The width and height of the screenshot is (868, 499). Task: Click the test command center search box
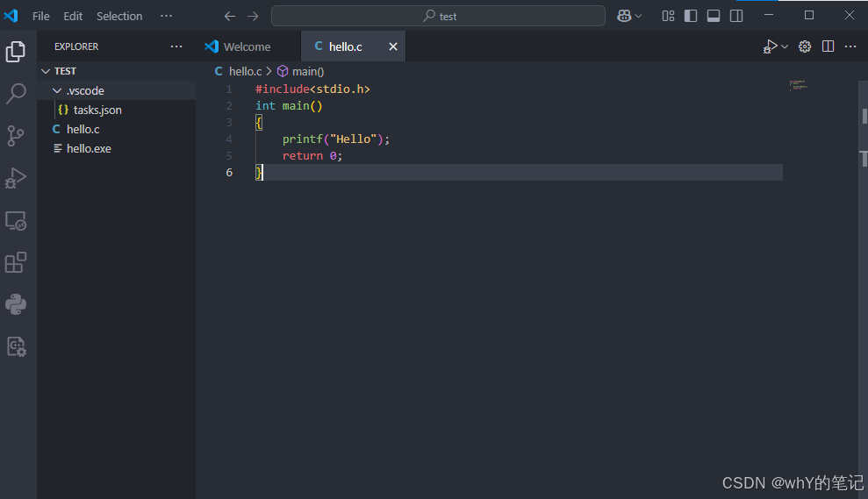click(x=438, y=16)
